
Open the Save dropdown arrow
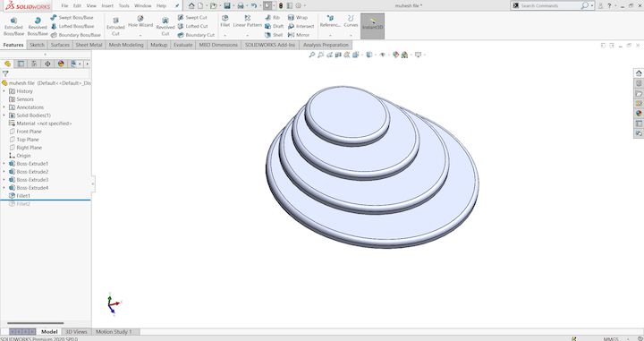233,5
